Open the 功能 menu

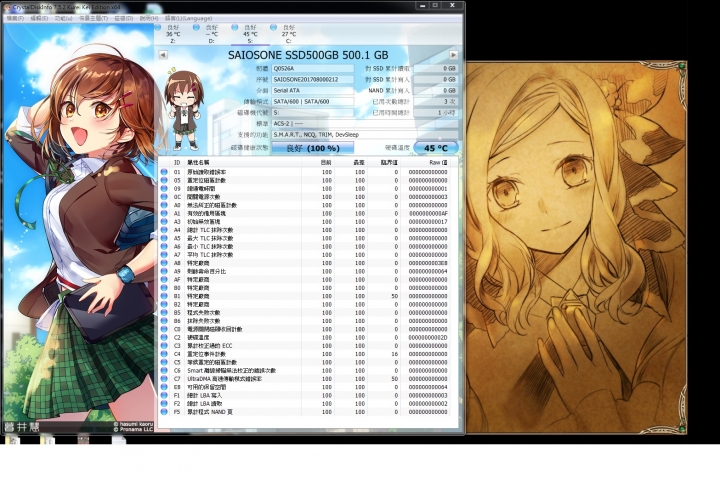[x=63, y=18]
